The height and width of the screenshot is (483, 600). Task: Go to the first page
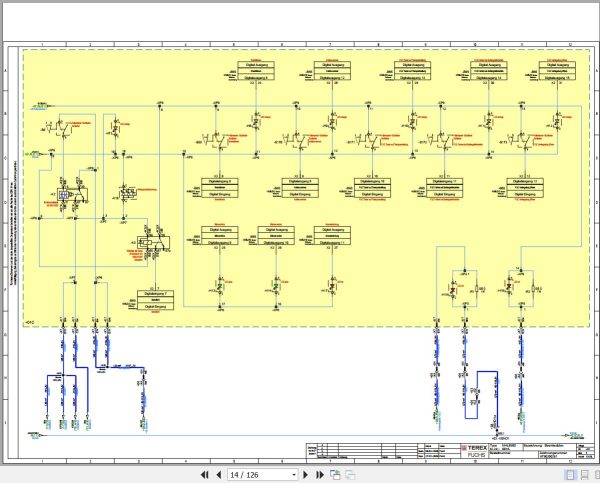(205, 475)
